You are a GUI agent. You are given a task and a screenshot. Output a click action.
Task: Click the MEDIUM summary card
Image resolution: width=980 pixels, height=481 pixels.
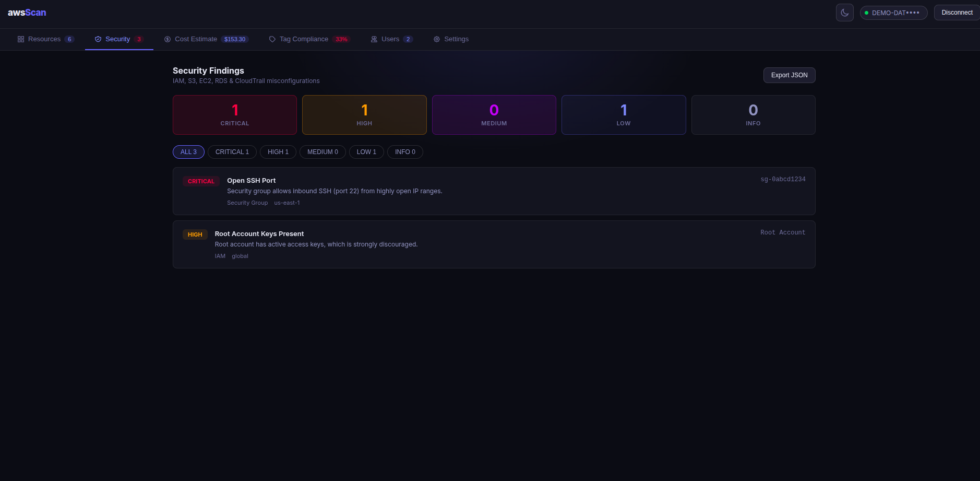pyautogui.click(x=494, y=115)
